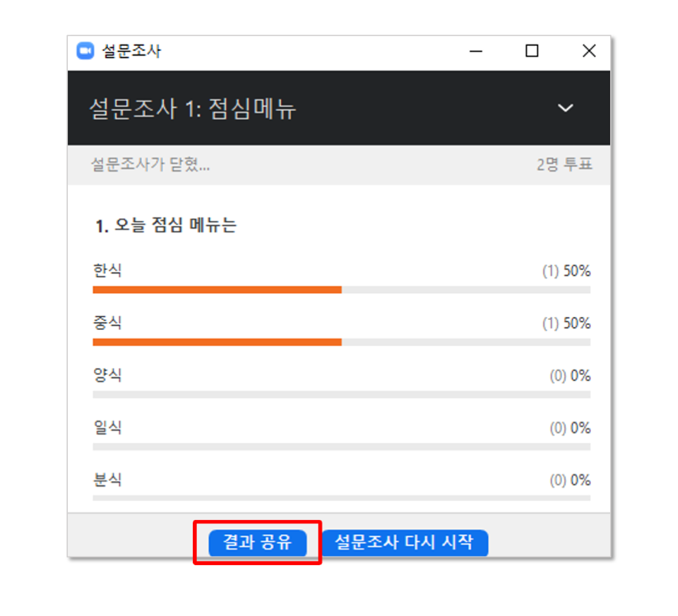Screen dimensions: 678x616
Task: Click the Zoom camera icon in title bar
Action: 85,51
